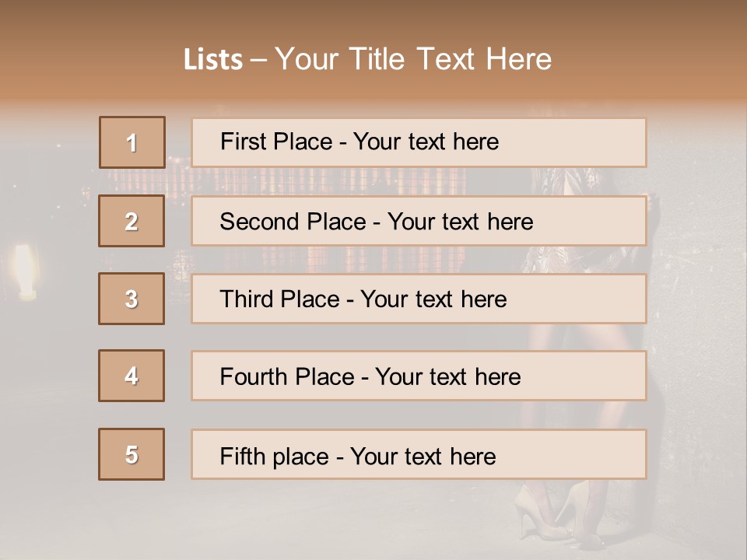The width and height of the screenshot is (747, 560).
Task: Select the number 2 box
Action: click(x=132, y=221)
